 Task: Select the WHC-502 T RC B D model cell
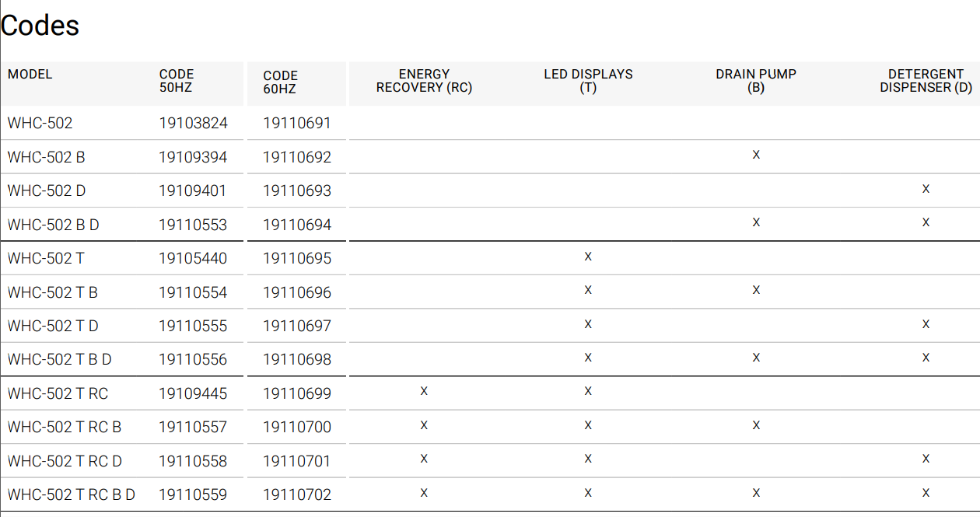click(x=72, y=494)
